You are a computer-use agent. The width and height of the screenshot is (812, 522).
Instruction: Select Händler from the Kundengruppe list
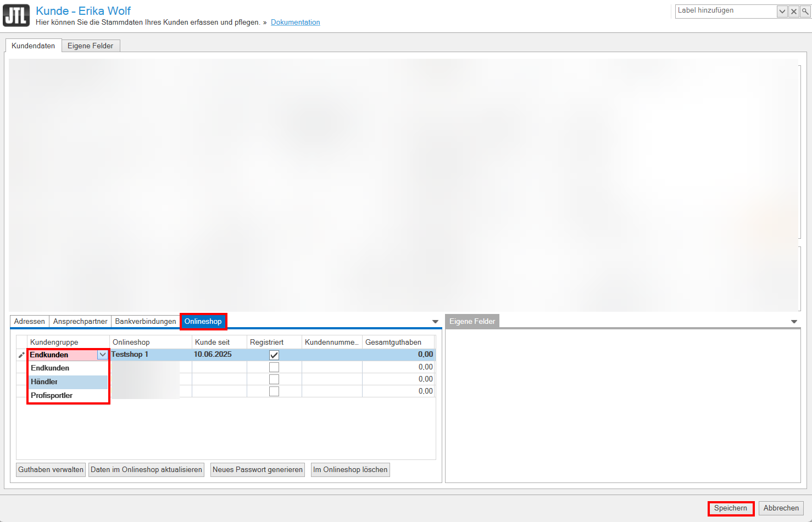45,381
